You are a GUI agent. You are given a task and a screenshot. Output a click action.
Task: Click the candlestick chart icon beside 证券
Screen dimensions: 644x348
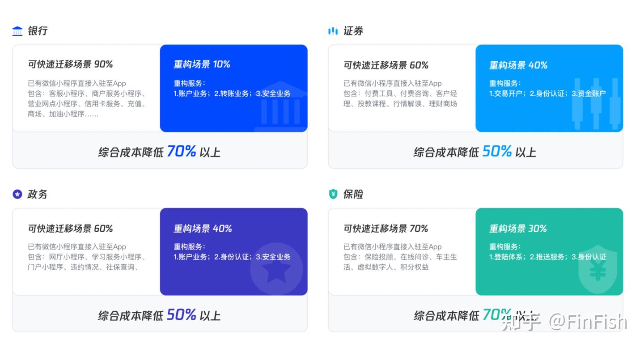(333, 31)
